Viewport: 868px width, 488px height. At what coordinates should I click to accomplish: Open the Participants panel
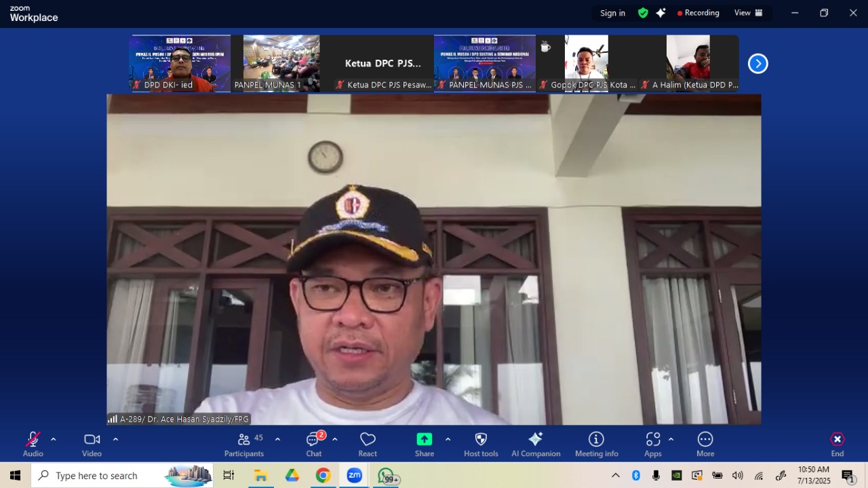(x=244, y=444)
